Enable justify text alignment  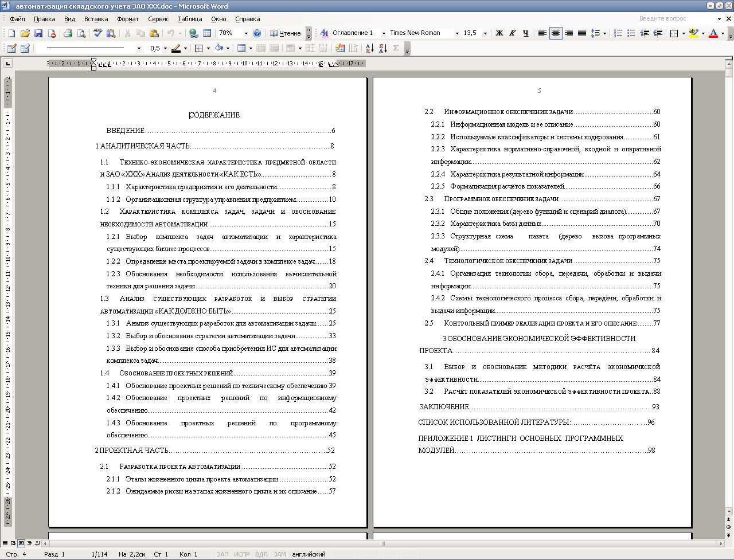coord(581,33)
